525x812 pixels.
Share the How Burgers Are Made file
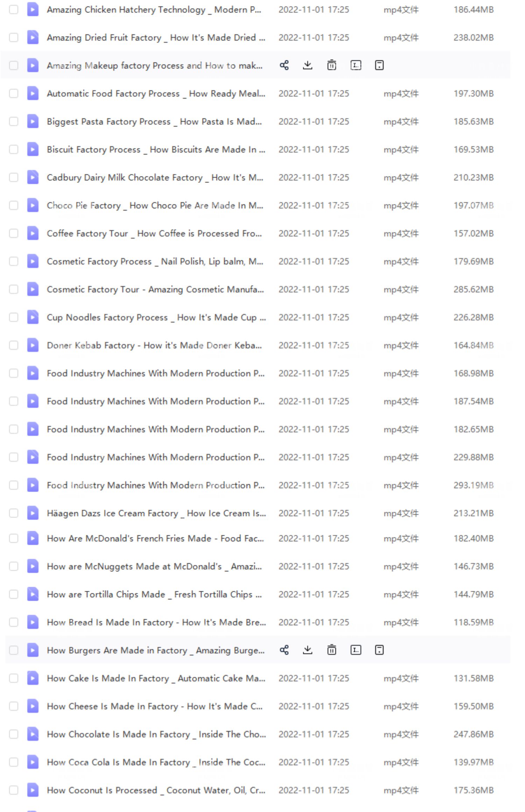284,650
